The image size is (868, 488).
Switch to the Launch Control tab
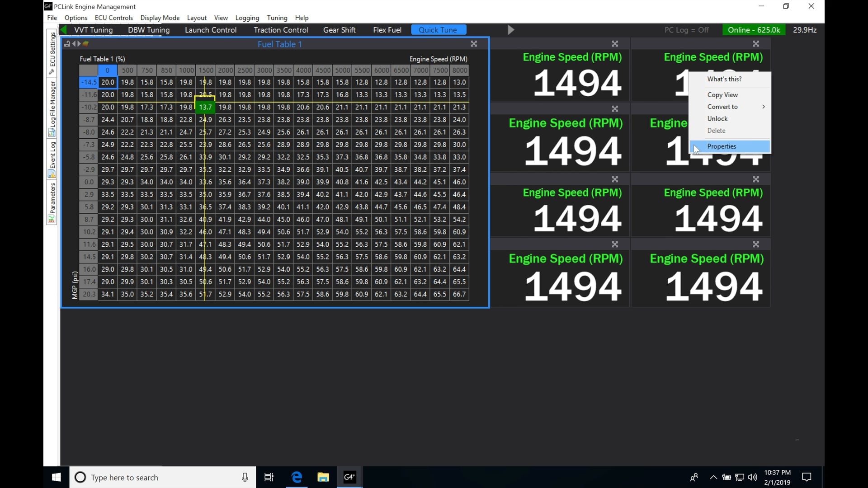pos(210,30)
